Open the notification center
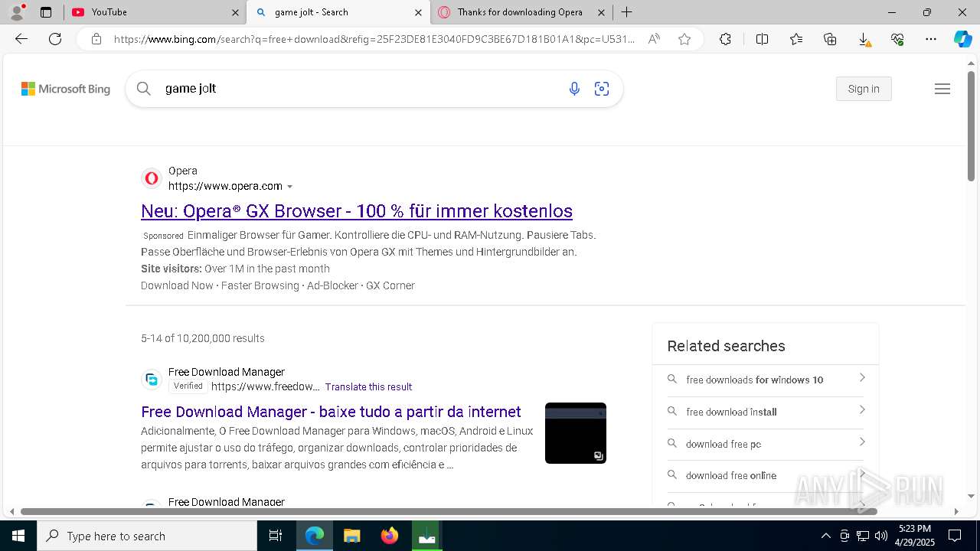This screenshot has height=551, width=980. (x=955, y=536)
